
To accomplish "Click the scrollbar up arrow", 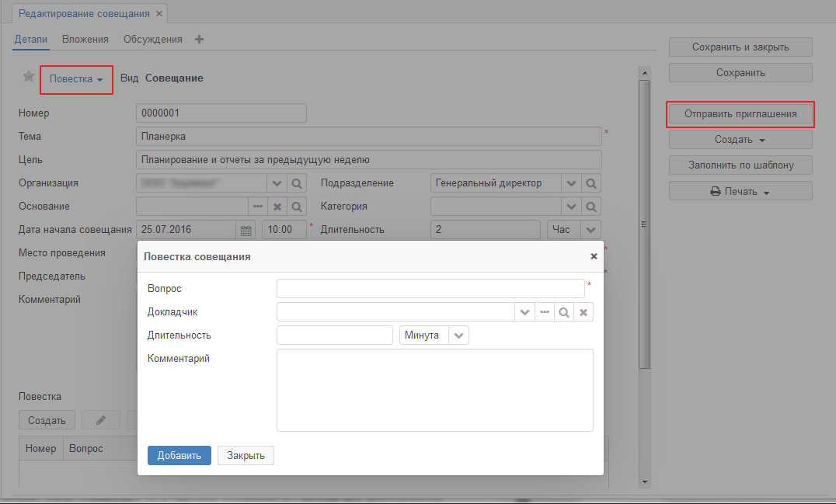I will (645, 72).
